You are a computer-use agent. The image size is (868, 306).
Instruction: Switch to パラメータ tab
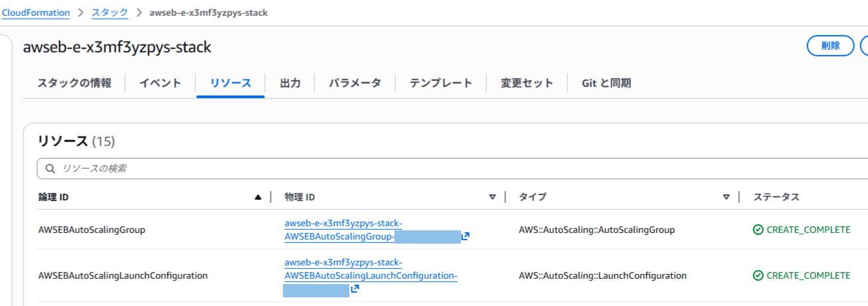click(x=355, y=83)
